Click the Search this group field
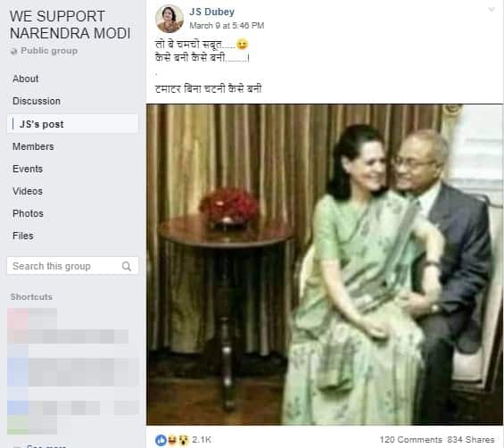504x448 pixels. point(72,266)
